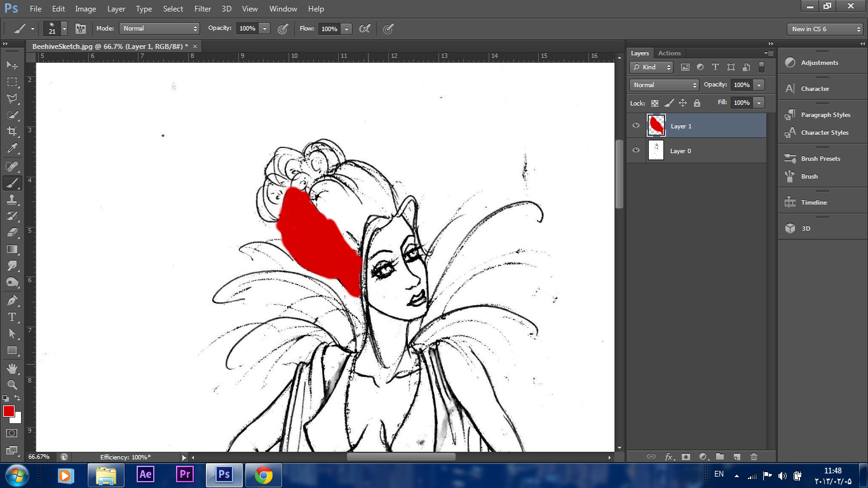Add a layer style with fx button

pos(669,456)
